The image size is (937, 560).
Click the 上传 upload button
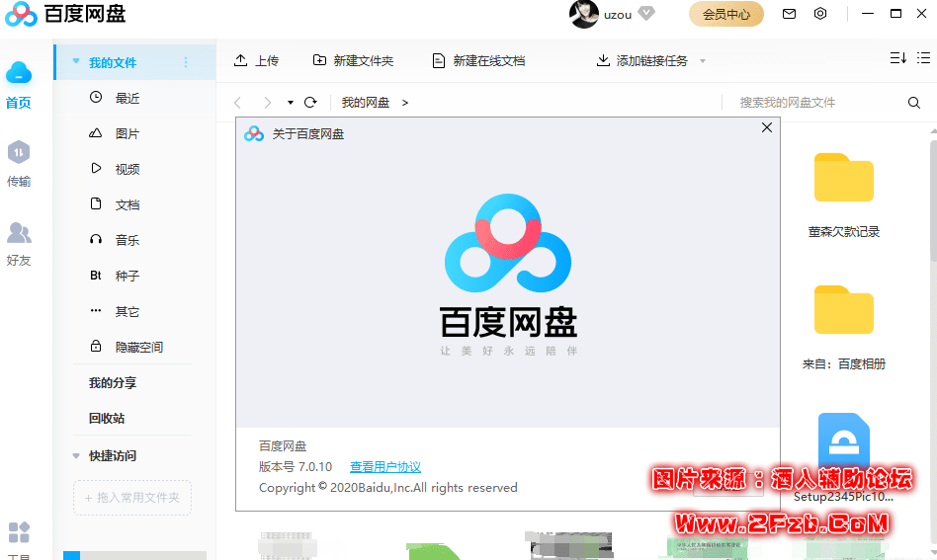(x=256, y=61)
